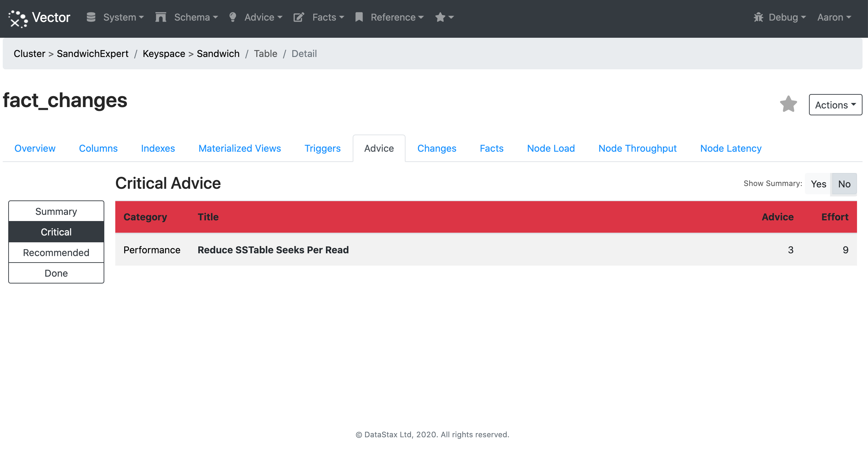
Task: Expand the Aaron user menu
Action: coord(834,17)
